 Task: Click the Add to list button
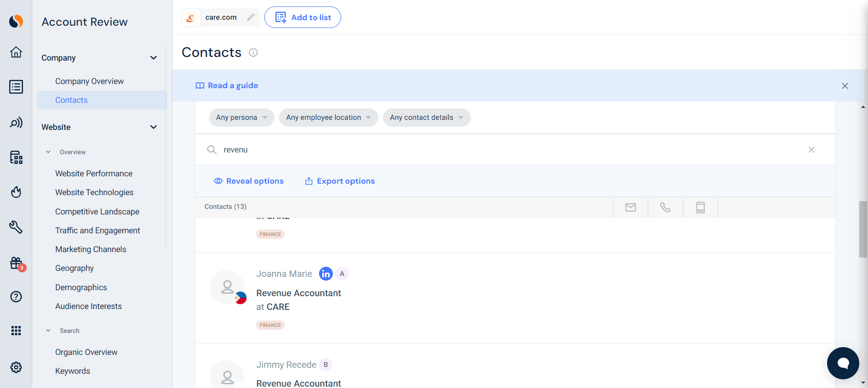click(303, 17)
